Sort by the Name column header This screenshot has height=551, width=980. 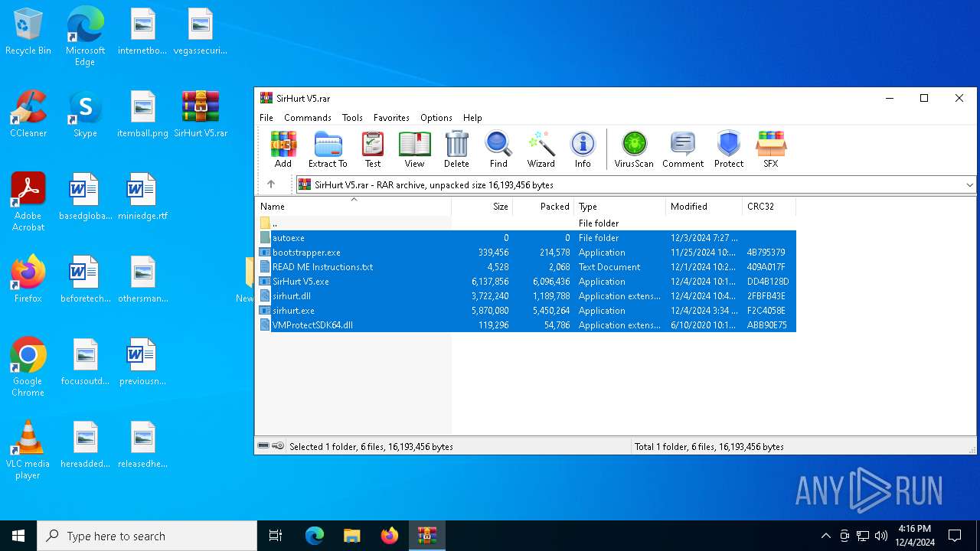[353, 207]
